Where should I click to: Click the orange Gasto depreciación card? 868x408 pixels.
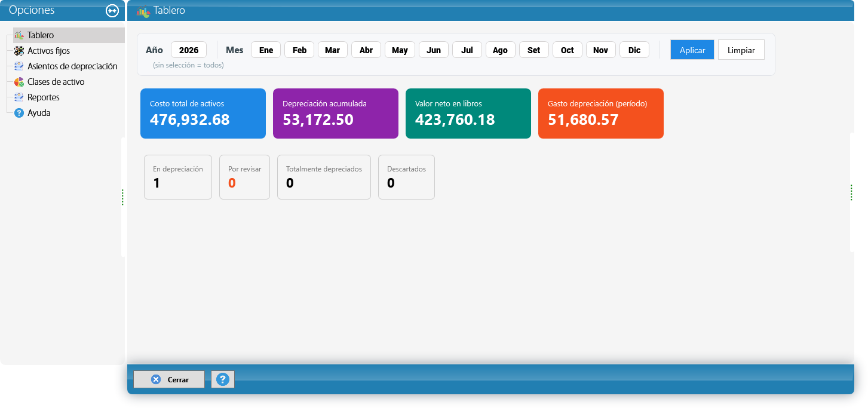(x=601, y=113)
